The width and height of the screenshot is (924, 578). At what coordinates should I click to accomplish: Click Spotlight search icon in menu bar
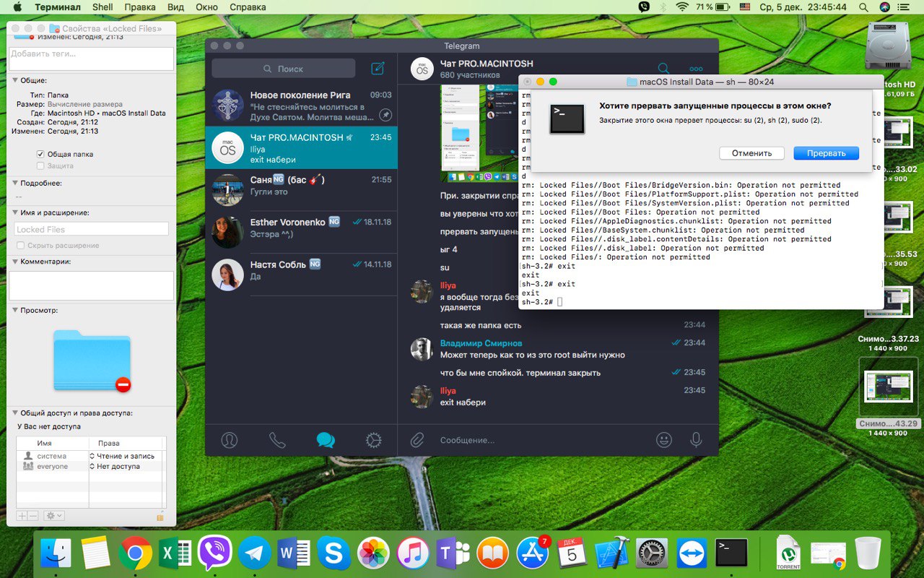(864, 7)
